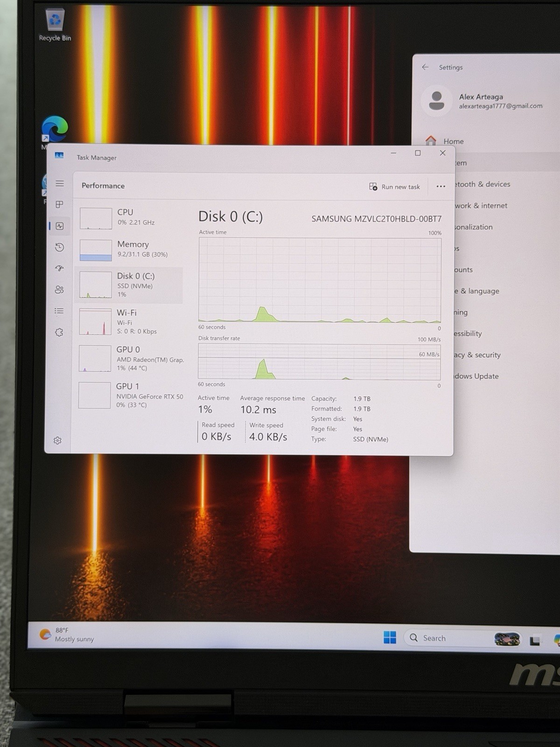
Task: Open Task Manager settings gear
Action: click(57, 441)
